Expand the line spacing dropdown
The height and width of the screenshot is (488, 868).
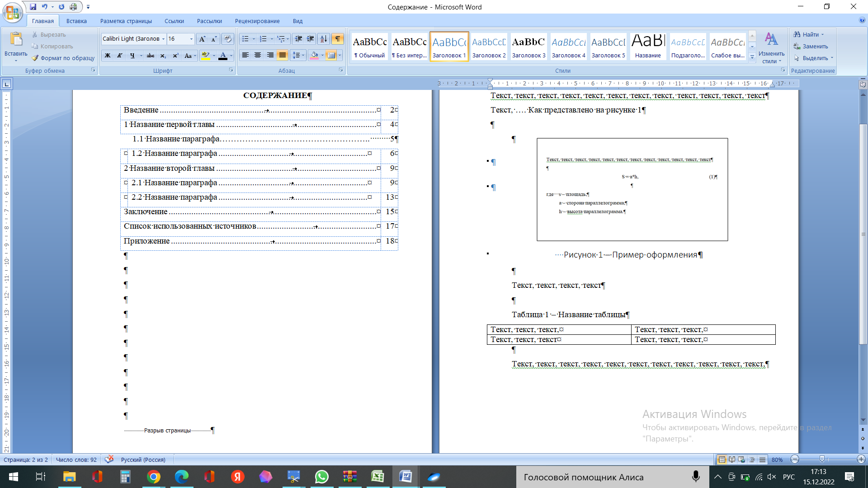click(x=303, y=56)
